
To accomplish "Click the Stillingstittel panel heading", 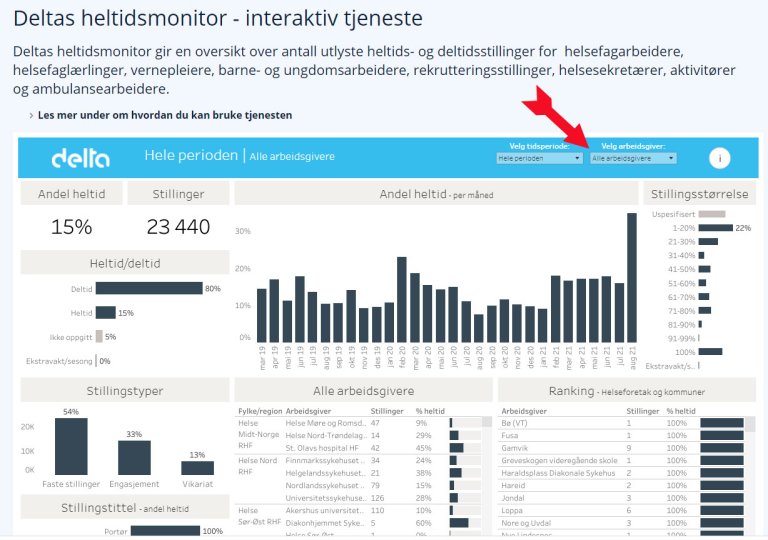I will [x=125, y=508].
